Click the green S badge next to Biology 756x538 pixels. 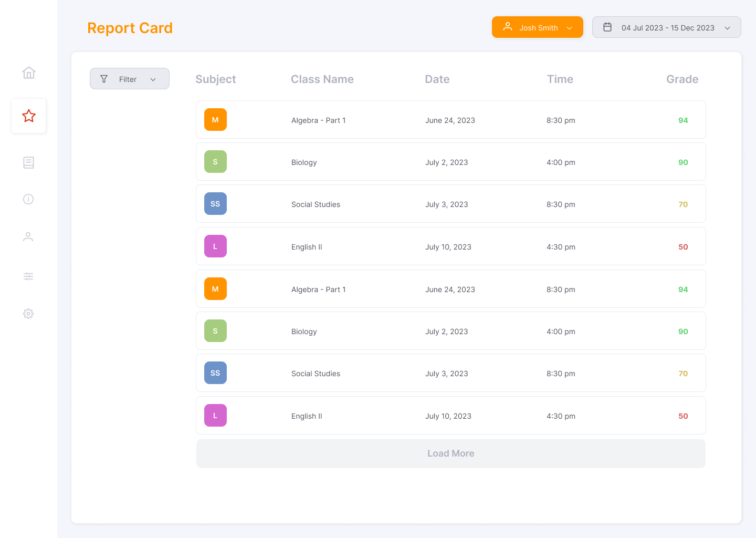click(215, 161)
